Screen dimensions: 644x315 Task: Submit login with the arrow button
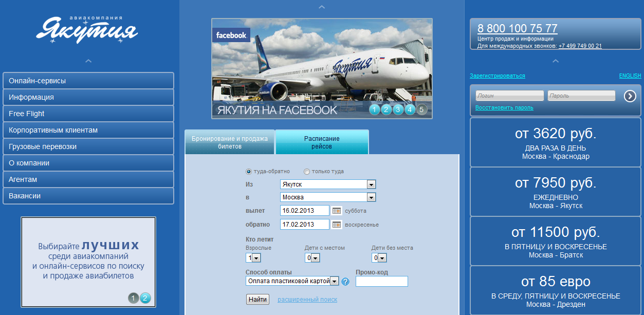630,96
